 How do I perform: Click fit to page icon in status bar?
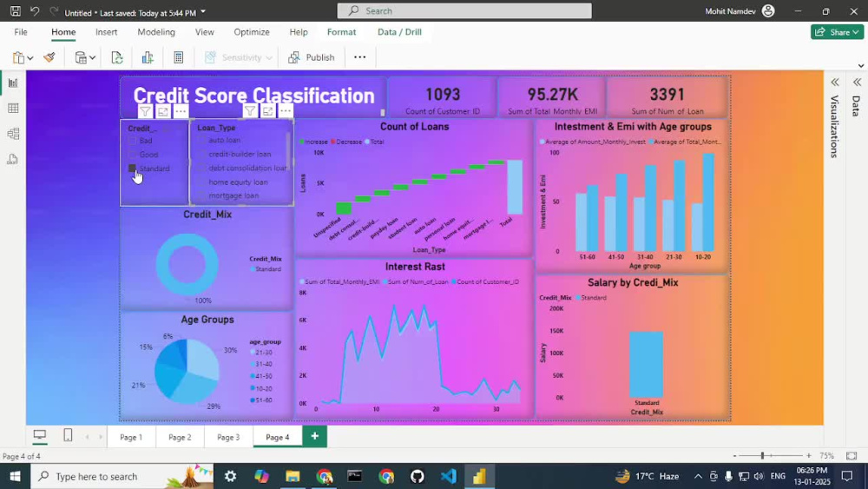point(852,456)
